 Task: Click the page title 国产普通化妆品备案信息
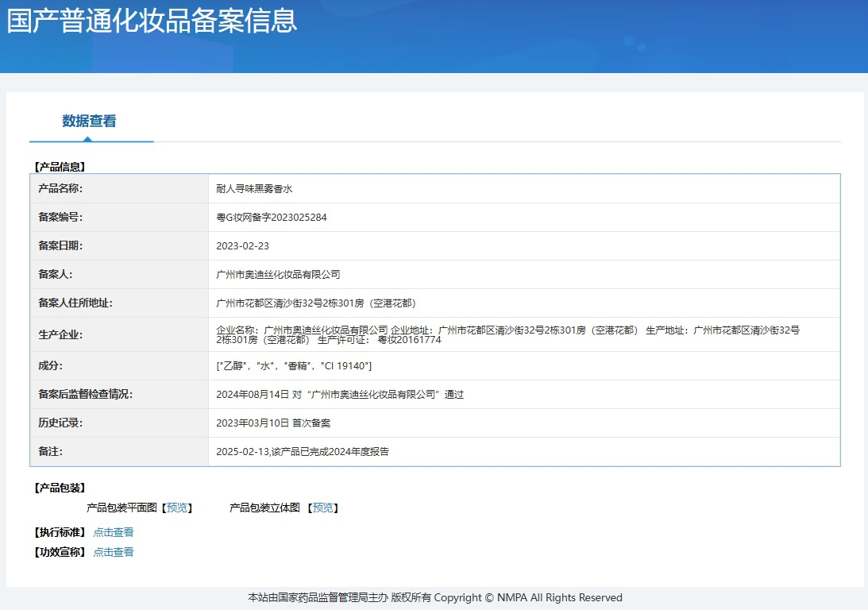pyautogui.click(x=152, y=21)
